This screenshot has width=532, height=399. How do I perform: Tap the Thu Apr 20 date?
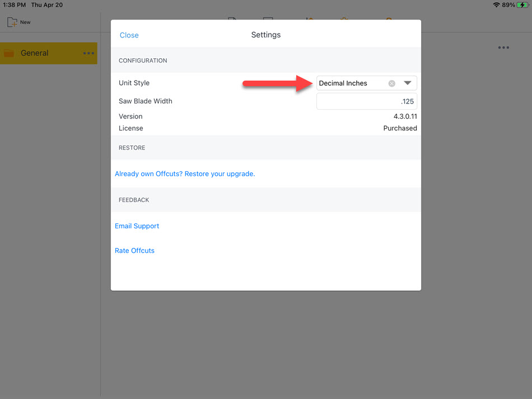point(47,4)
